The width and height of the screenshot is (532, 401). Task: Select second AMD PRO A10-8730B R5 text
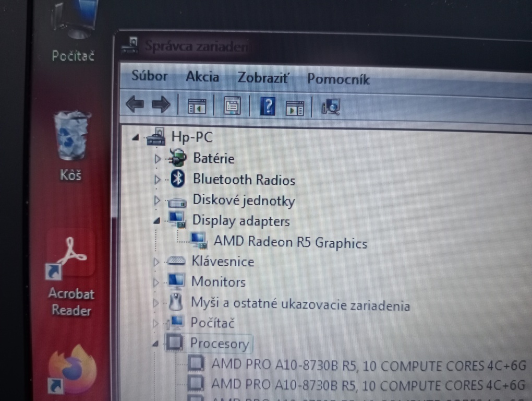pos(369,385)
